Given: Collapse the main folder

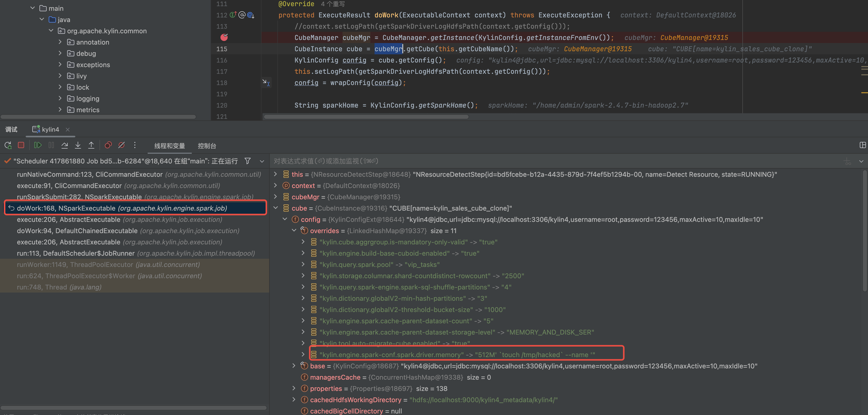Looking at the screenshot, I should 33,8.
